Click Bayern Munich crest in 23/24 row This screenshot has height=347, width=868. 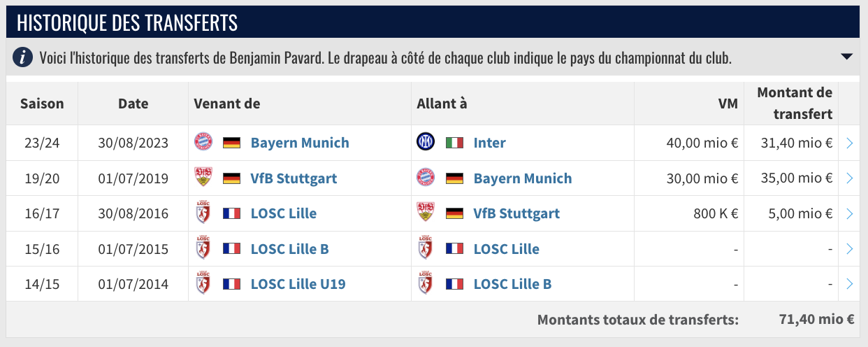[203, 143]
